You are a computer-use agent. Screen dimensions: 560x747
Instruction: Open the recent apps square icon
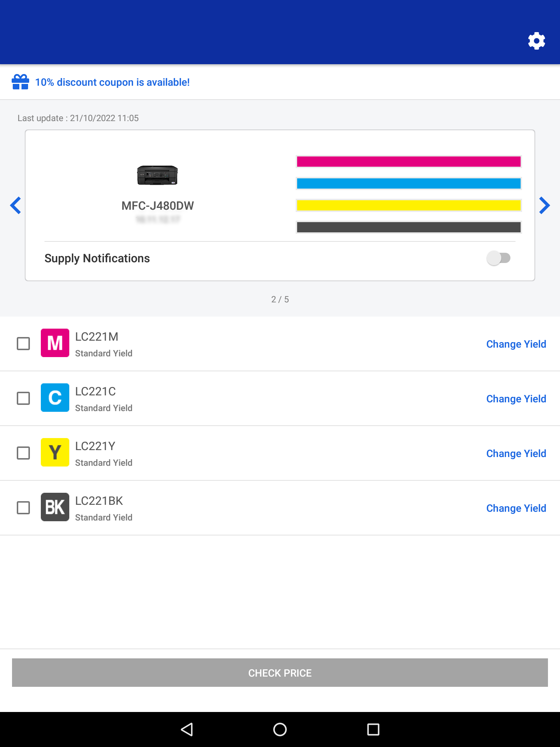(x=373, y=729)
